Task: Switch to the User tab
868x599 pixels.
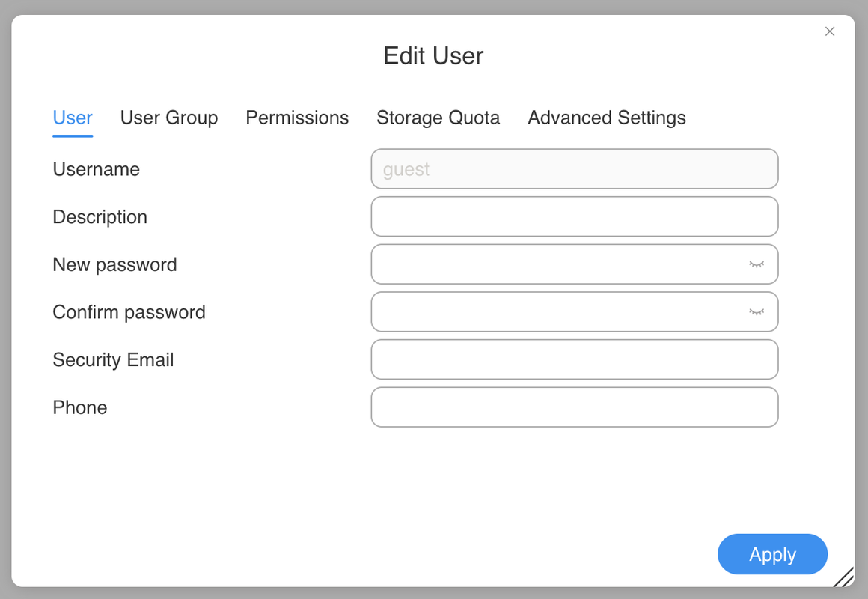Action: tap(73, 118)
